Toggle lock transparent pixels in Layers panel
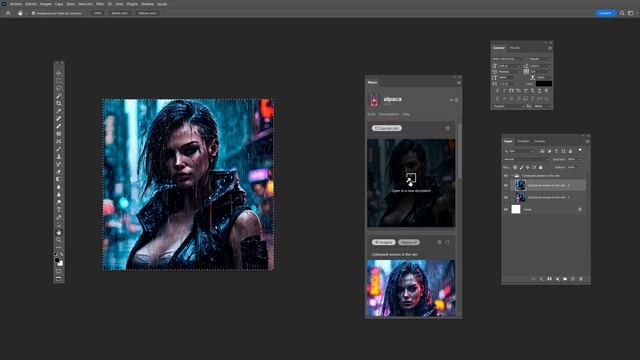This screenshot has height=360, width=640. tap(515, 167)
